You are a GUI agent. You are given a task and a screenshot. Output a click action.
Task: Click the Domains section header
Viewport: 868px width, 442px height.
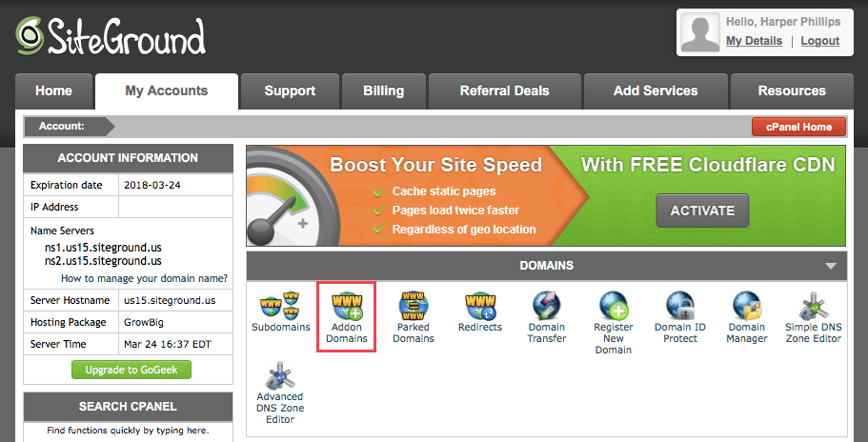546,266
